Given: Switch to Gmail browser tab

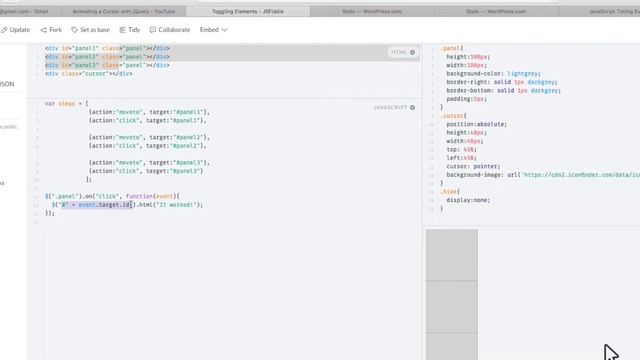Looking at the screenshot, I should pyautogui.click(x=30, y=11).
